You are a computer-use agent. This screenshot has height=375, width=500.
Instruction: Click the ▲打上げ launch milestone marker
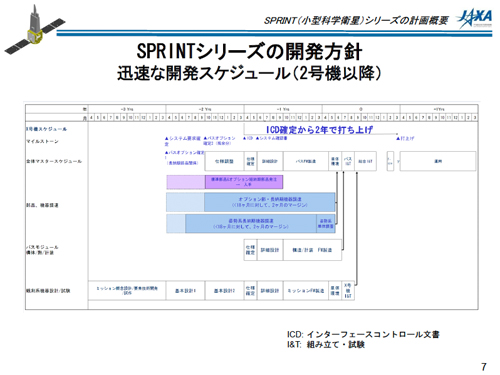tap(405, 138)
